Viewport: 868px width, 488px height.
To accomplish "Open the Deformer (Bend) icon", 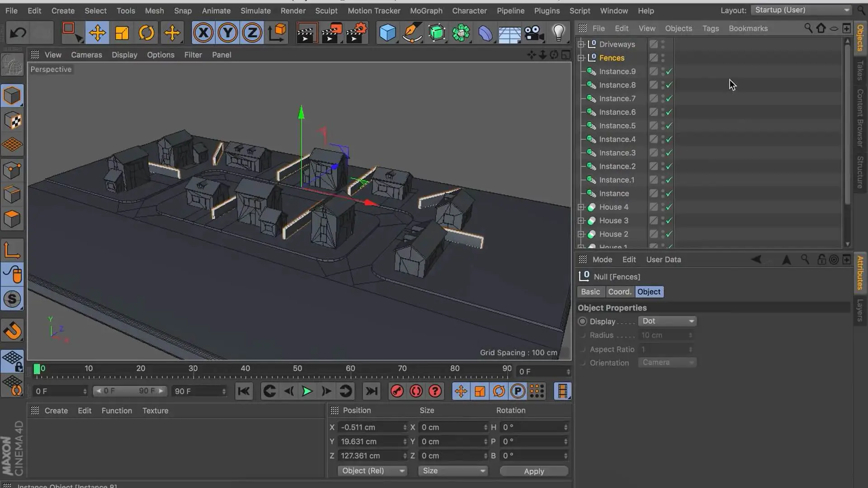I will 485,33.
